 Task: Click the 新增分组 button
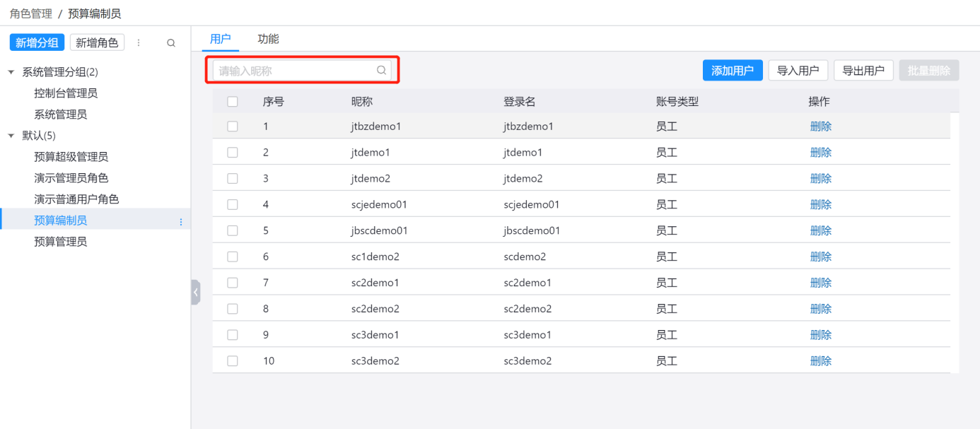click(37, 43)
